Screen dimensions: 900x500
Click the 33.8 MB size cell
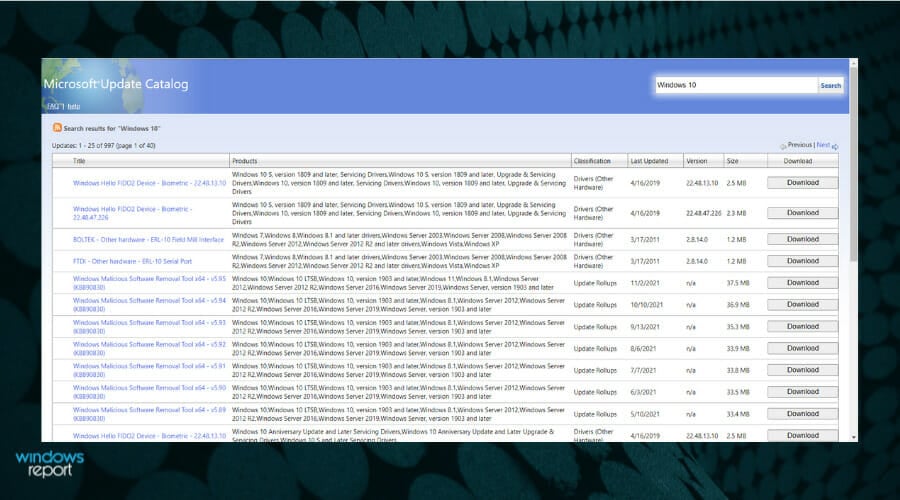(738, 370)
